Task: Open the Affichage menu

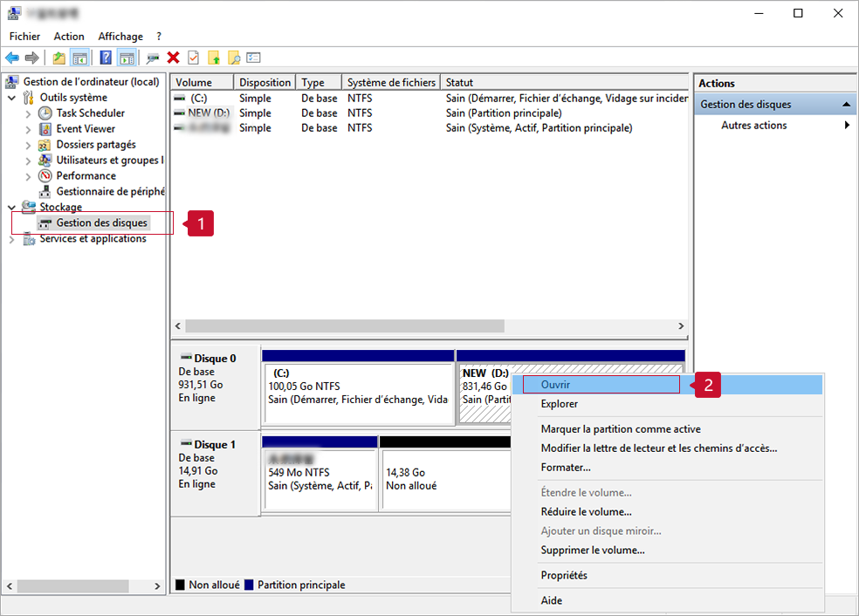Action: (x=120, y=37)
